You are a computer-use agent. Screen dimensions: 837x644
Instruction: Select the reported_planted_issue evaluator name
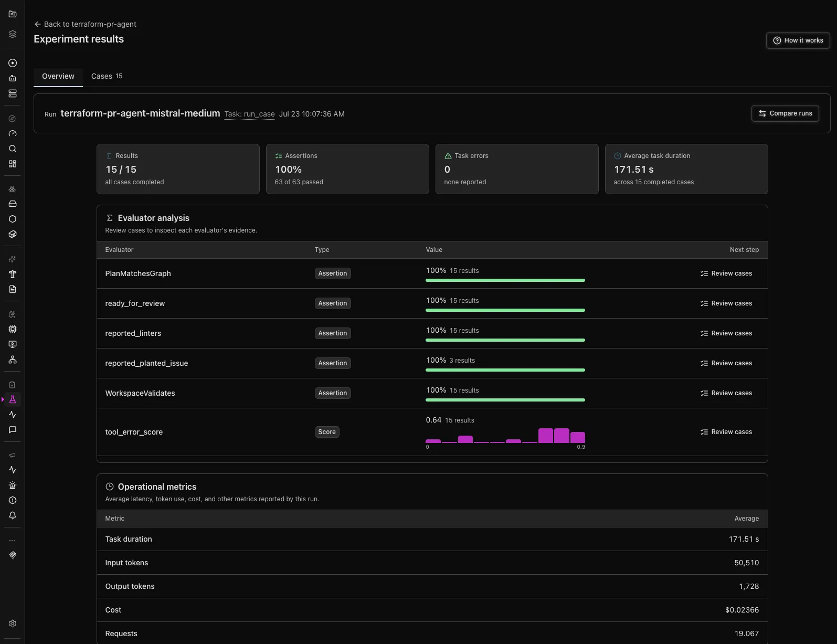click(146, 363)
